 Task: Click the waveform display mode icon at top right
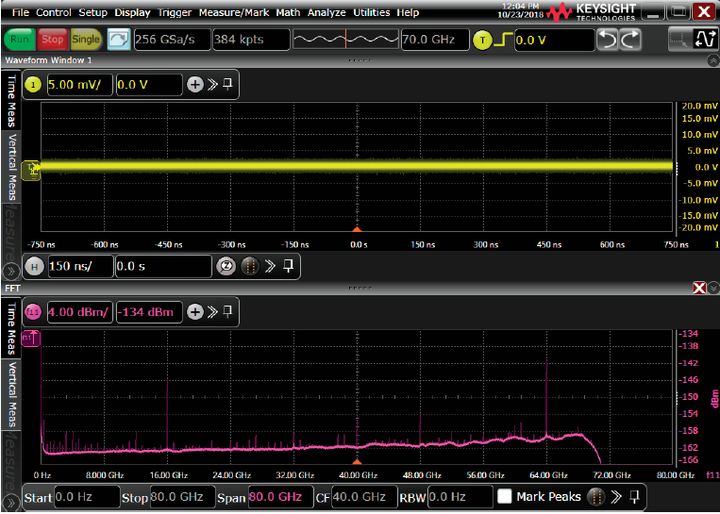click(x=704, y=39)
